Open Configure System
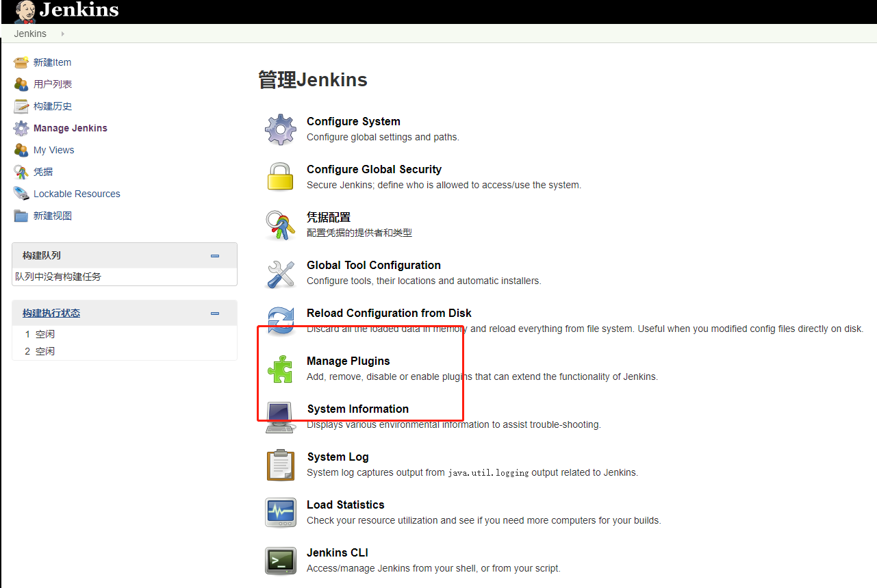Viewport: 877px width, 588px height. tap(353, 121)
